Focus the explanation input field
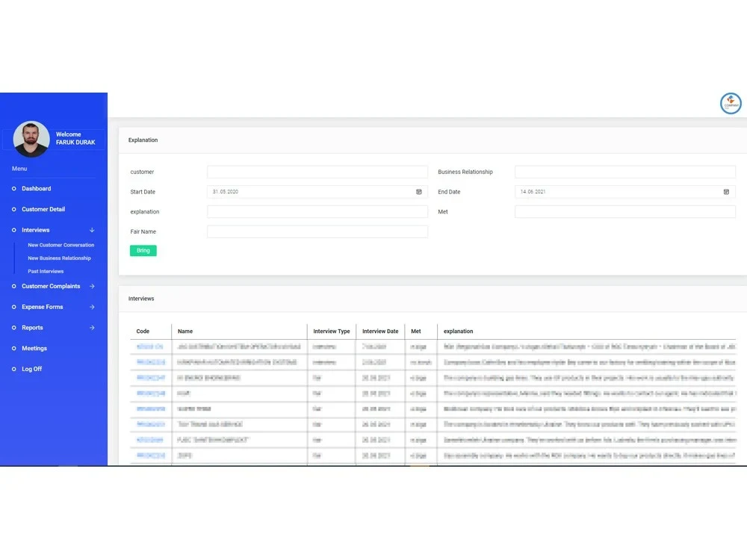The width and height of the screenshot is (747, 560). [x=317, y=212]
